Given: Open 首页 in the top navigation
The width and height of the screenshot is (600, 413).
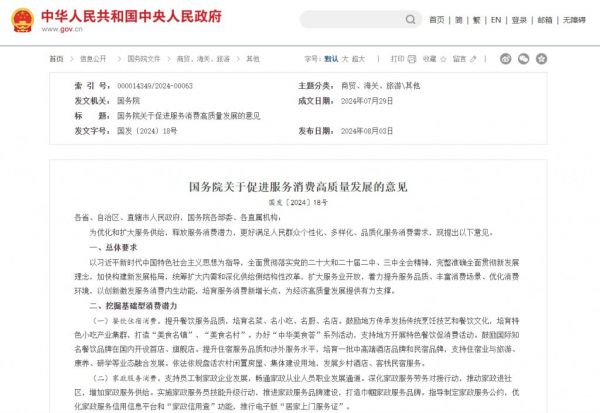Looking at the screenshot, I should point(436,20).
